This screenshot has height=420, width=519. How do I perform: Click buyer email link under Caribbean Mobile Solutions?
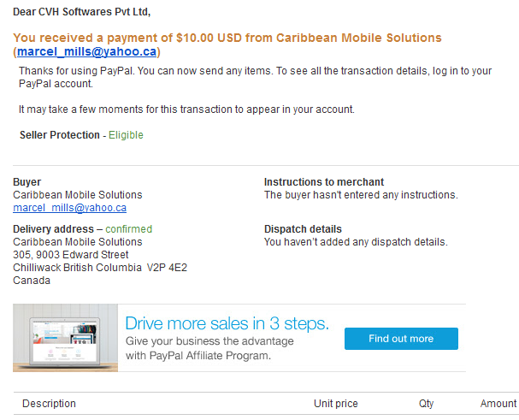click(x=69, y=208)
